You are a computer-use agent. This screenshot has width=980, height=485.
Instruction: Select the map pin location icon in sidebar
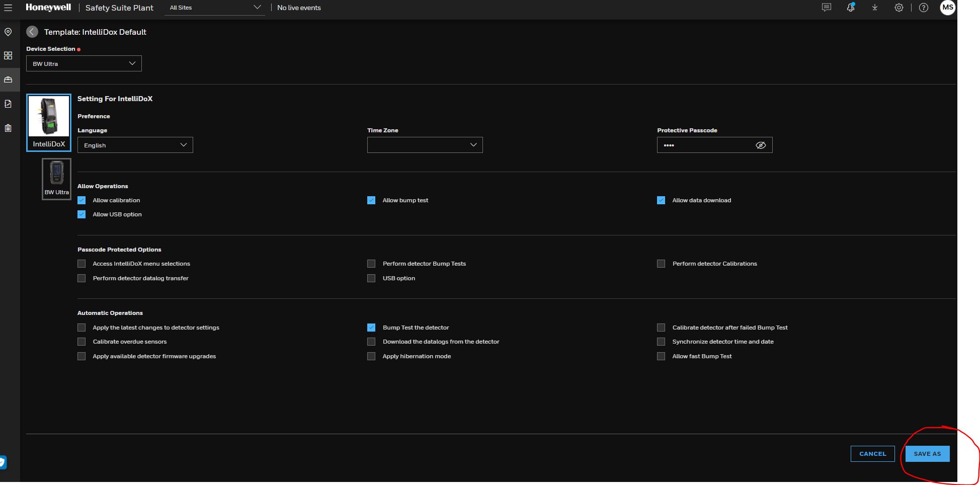tap(8, 32)
